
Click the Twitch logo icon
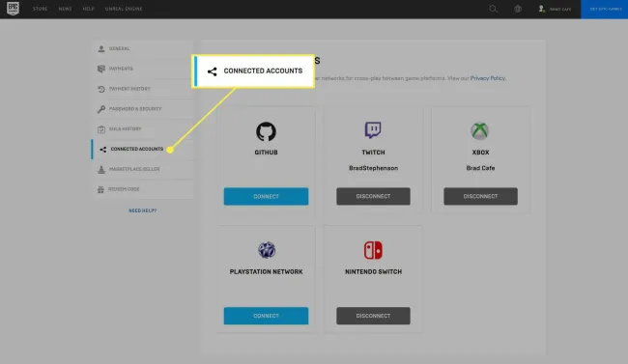pyautogui.click(x=373, y=130)
